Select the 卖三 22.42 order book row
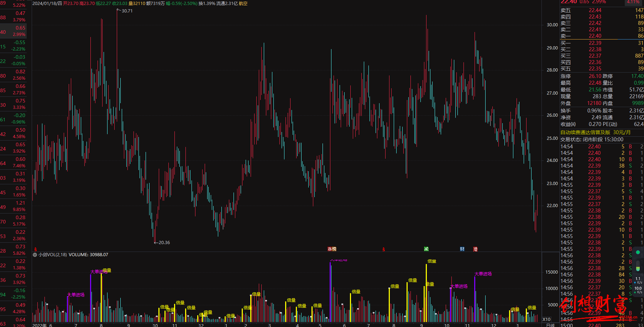This screenshot has height=327, width=644. point(602,23)
